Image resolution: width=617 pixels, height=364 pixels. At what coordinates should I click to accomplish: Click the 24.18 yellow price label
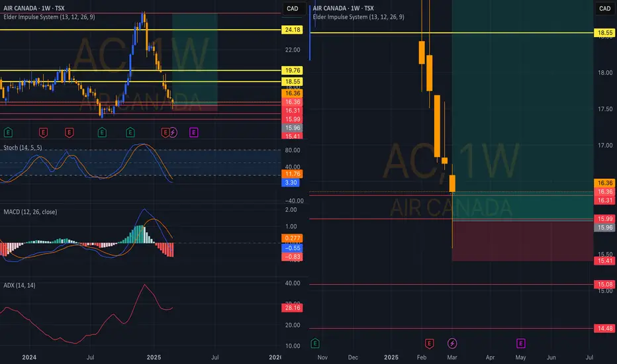293,30
